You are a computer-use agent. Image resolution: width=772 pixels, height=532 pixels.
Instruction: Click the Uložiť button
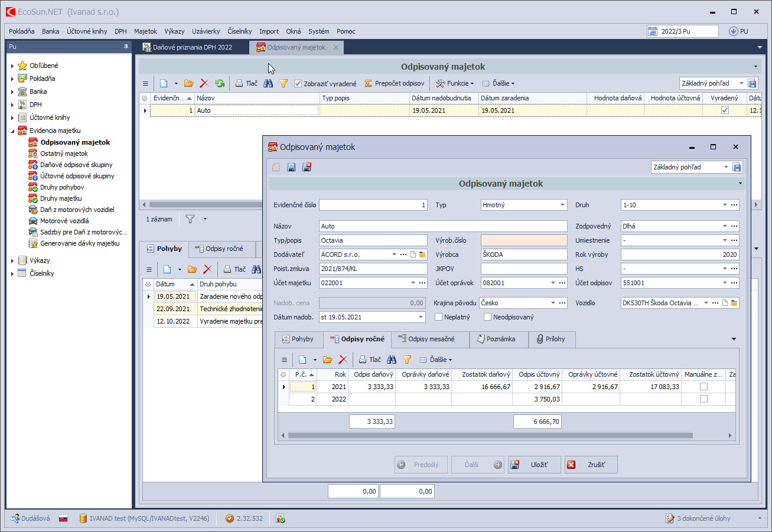534,465
